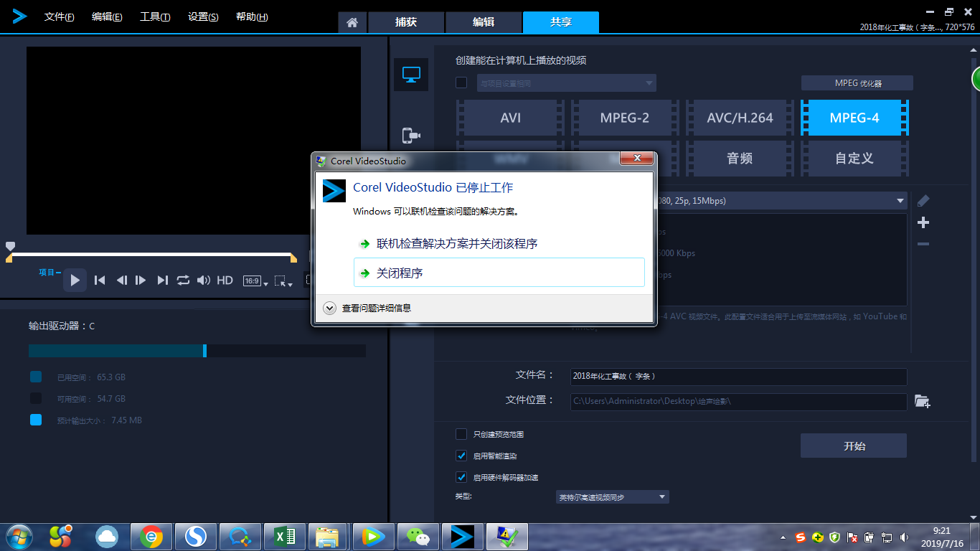
Task: Click the system tray volume icon
Action: [x=903, y=537]
